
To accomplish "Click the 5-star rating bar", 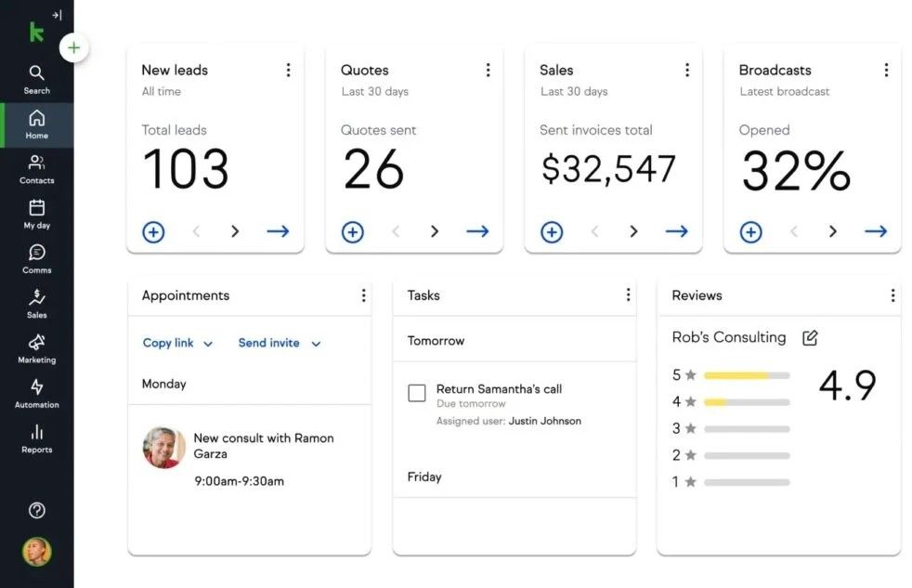I will pyautogui.click(x=747, y=375).
